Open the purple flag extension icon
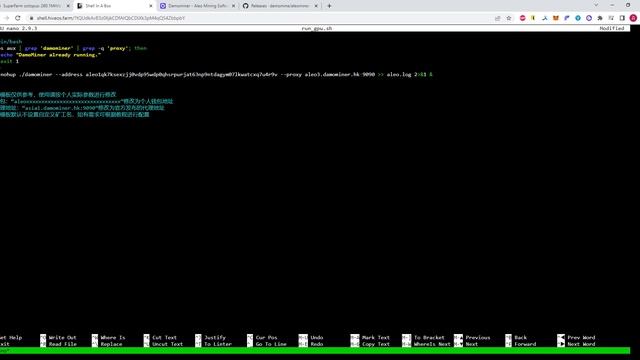 pos(567,18)
